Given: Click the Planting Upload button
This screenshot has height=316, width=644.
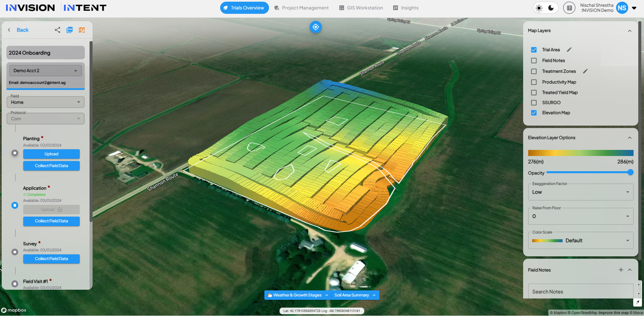Looking at the screenshot, I should pyautogui.click(x=52, y=154).
